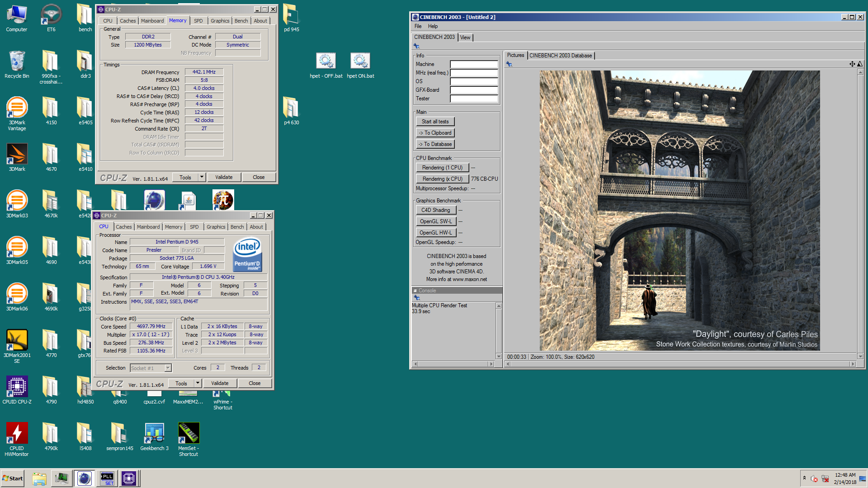Run hpet ON.bat file

(x=360, y=66)
